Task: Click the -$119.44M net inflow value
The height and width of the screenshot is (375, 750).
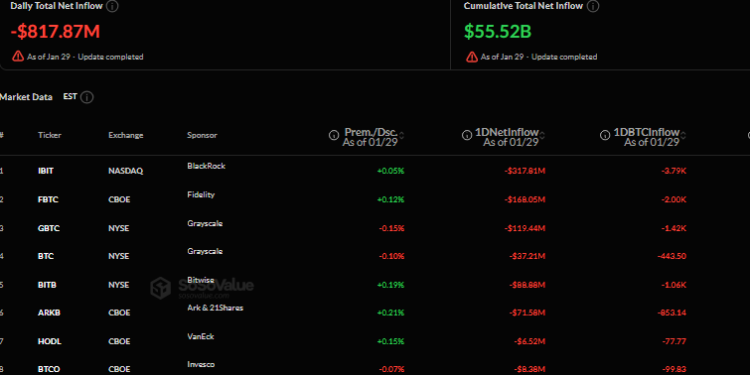Action: 525,228
